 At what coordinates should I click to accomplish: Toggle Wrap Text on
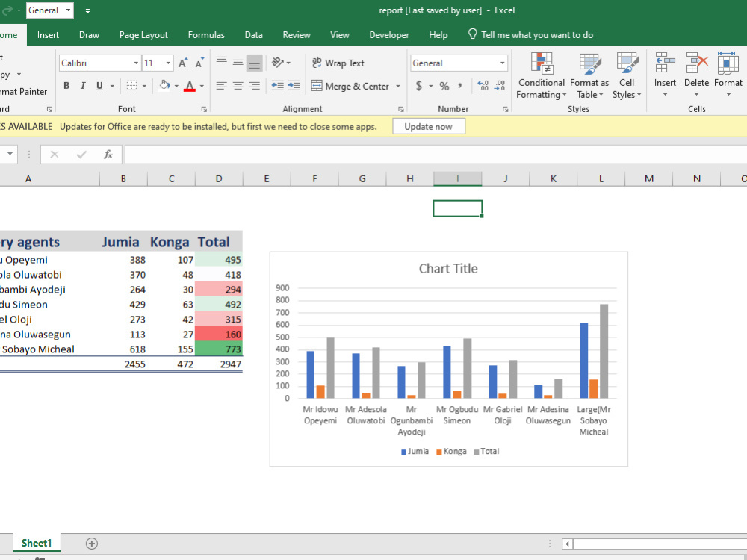[338, 63]
